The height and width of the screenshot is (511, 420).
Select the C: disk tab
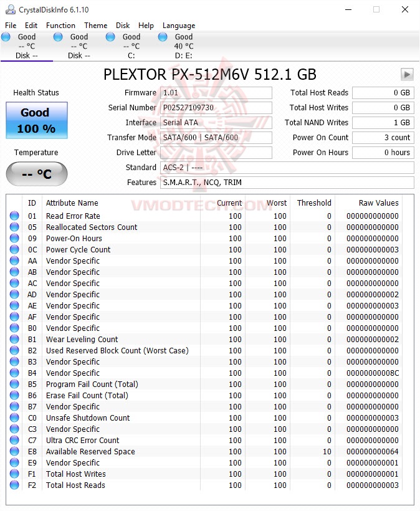tap(131, 46)
